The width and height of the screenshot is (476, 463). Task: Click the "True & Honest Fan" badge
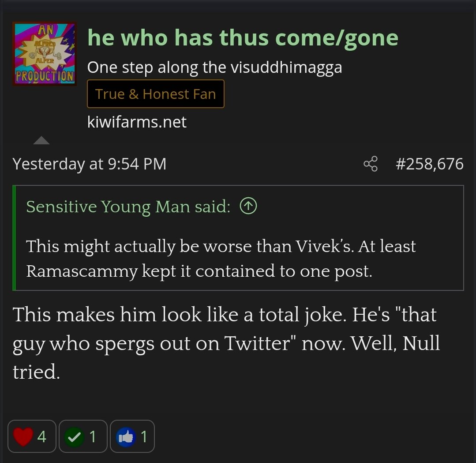pos(155,94)
